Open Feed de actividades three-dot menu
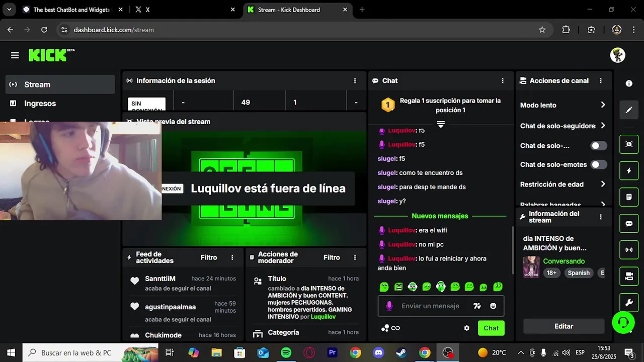Screen dimensions: 644x362 point(232,257)
